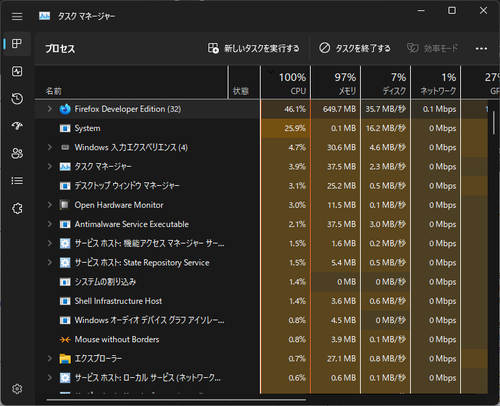Viewport: 500px width, 406px height.
Task: Open the Services puzzle icon in sidebar
Action: pyautogui.click(x=17, y=209)
